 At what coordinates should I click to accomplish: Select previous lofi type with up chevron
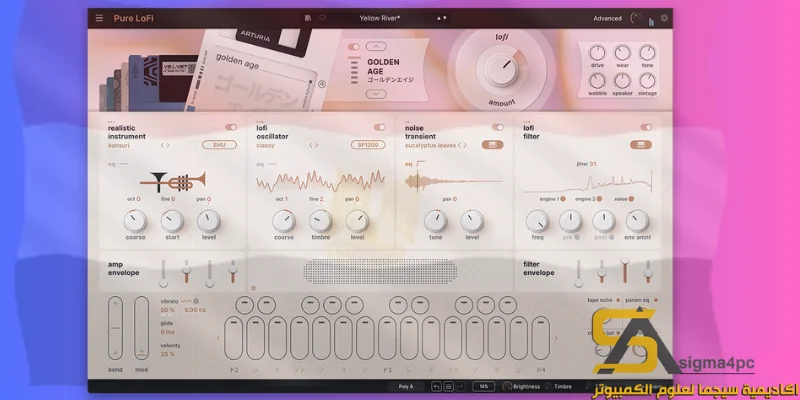[x=376, y=46]
